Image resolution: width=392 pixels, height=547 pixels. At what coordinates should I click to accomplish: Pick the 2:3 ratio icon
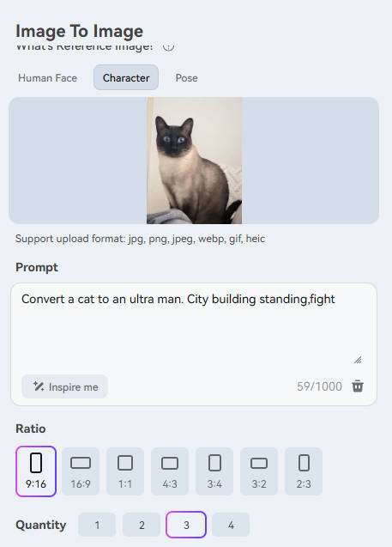(x=304, y=463)
